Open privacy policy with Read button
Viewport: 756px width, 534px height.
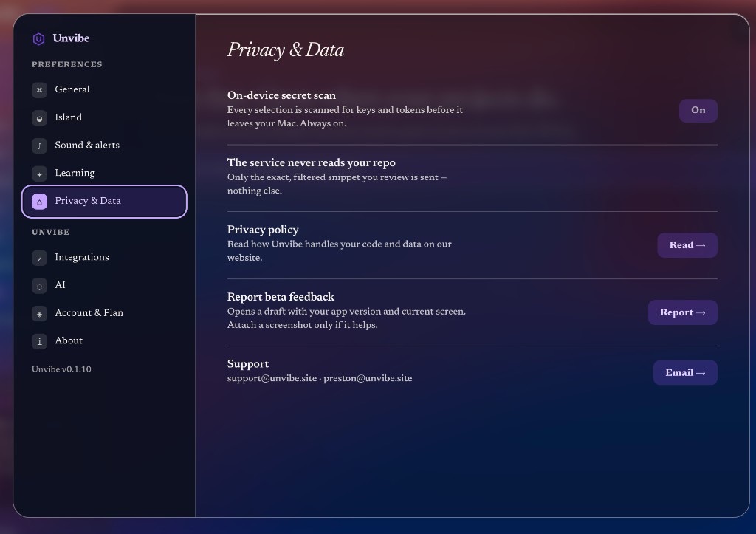pyautogui.click(x=687, y=245)
